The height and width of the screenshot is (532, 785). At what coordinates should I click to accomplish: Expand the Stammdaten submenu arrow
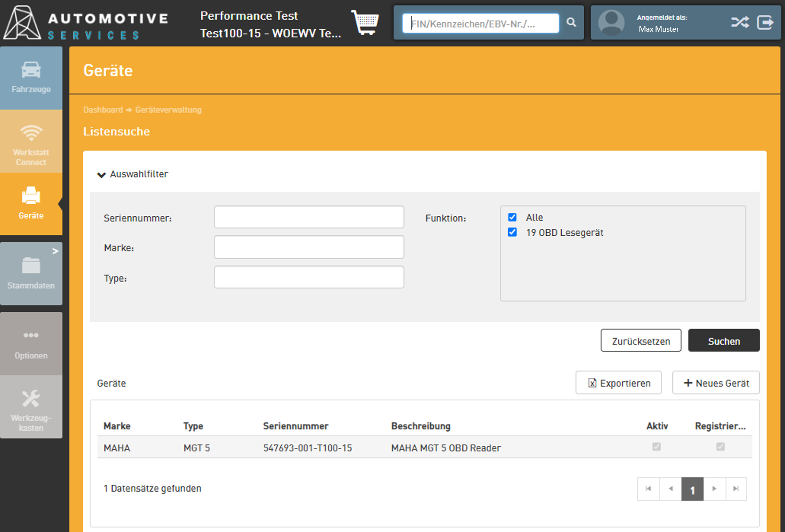55,251
